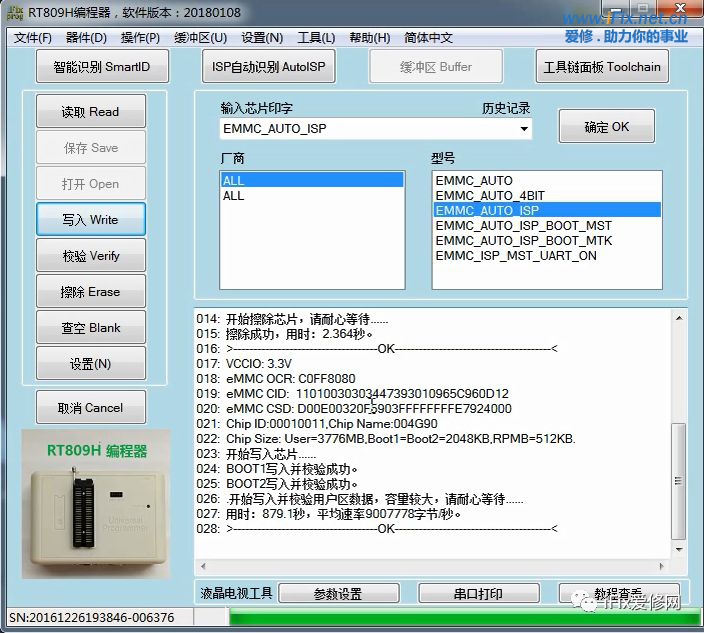Screen dimensions: 704x633
Task: Select the second ALL vendor entry
Action: tap(312, 195)
